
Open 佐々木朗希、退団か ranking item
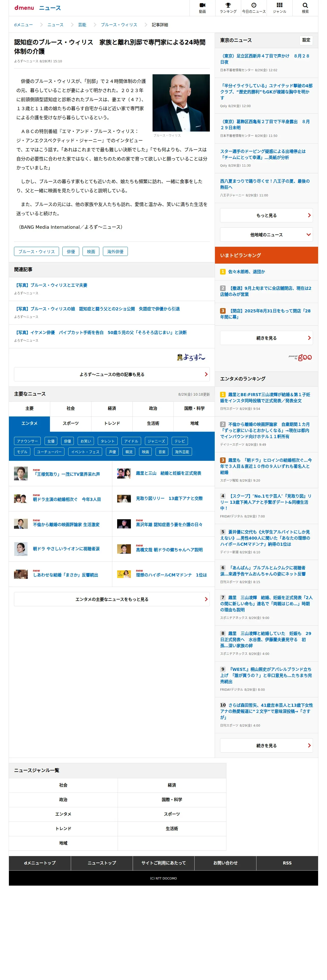(247, 272)
